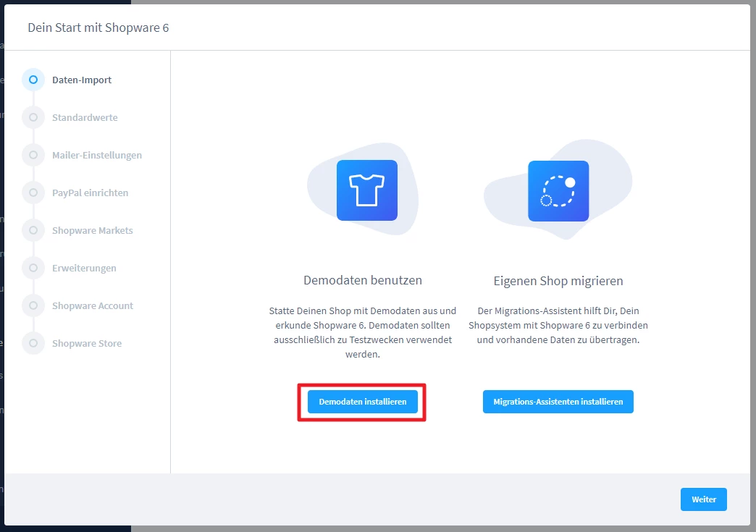
Task: Select the Daten-Import step label
Action: coord(82,80)
